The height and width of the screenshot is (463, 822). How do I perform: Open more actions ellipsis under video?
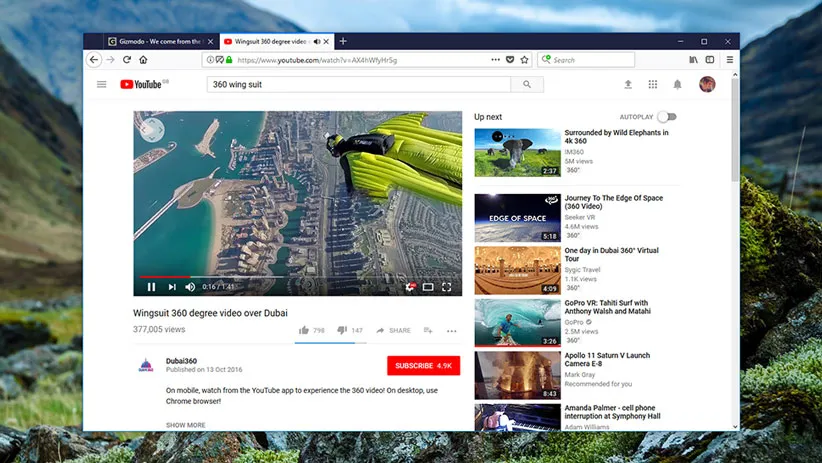click(451, 330)
